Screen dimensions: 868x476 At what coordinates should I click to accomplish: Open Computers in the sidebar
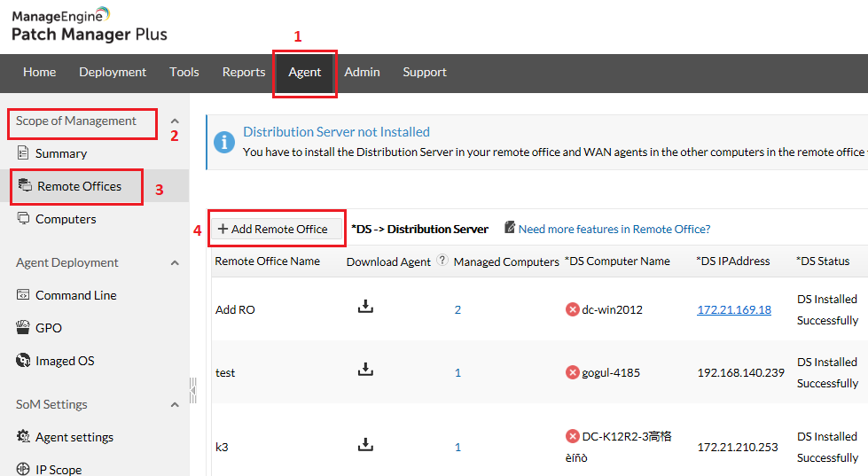[x=66, y=219]
